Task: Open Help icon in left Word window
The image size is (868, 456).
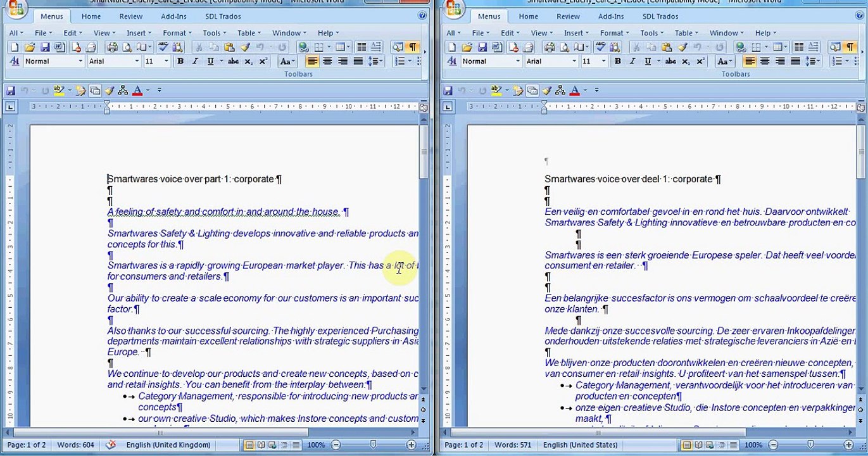Action: pos(422,16)
